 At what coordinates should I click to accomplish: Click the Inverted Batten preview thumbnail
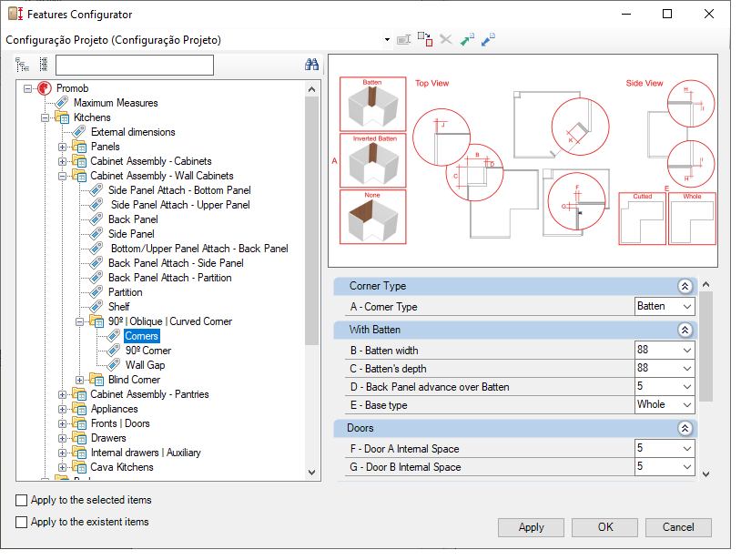point(373,160)
